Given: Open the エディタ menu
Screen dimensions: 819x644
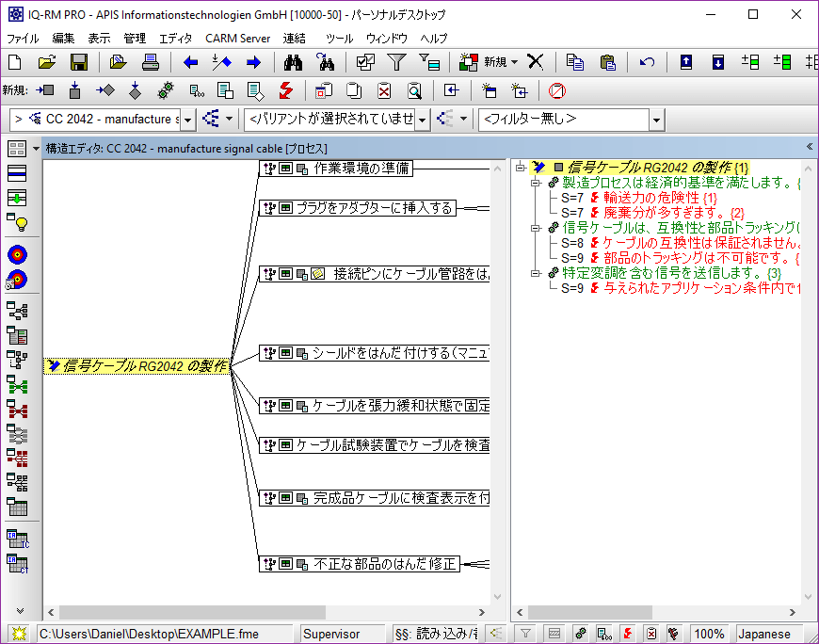Looking at the screenshot, I should pyautogui.click(x=175, y=38).
